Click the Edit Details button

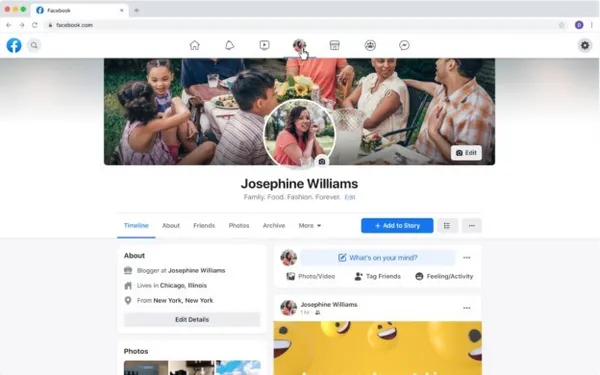point(192,320)
